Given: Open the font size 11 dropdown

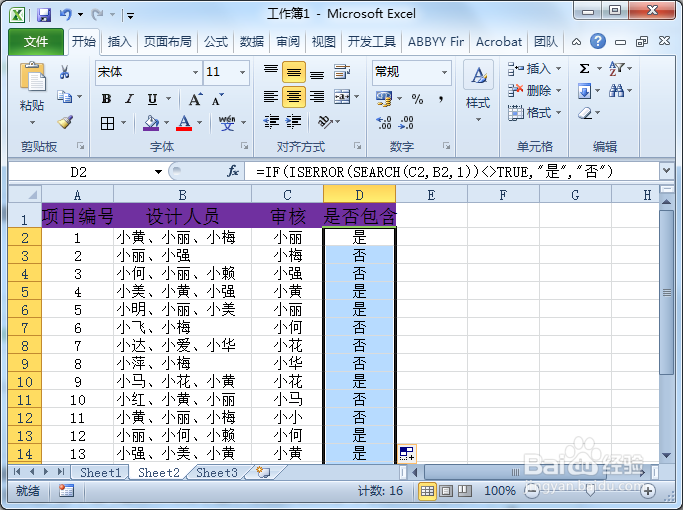Looking at the screenshot, I should [242, 72].
